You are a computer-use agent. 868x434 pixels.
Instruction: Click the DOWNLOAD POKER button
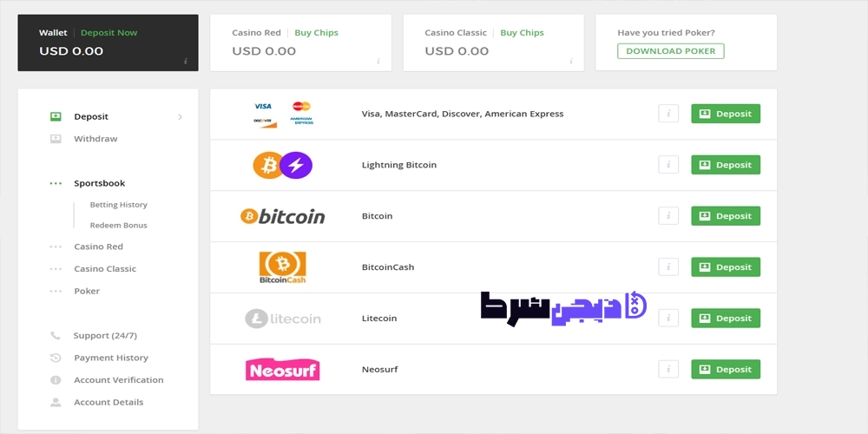click(670, 51)
